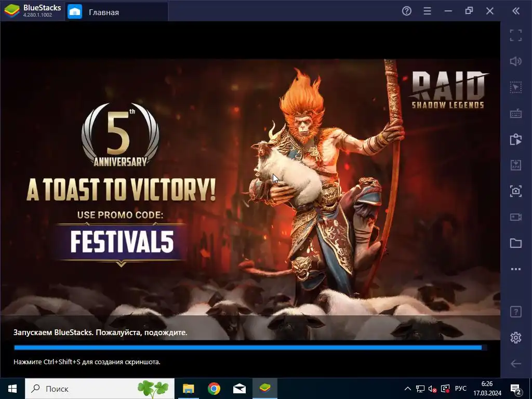Click the multi-instance sync icon in sidebar

pos(516,139)
